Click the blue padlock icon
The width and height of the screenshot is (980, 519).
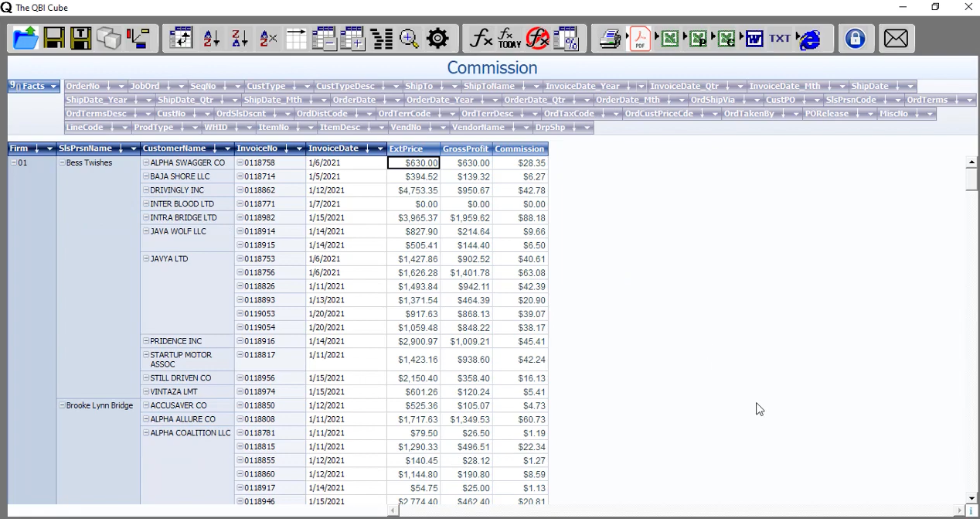855,38
